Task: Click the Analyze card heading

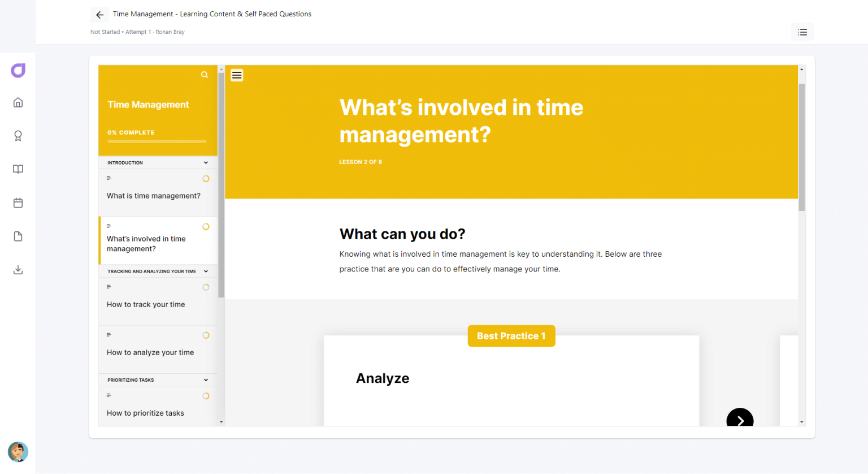Action: click(x=383, y=378)
